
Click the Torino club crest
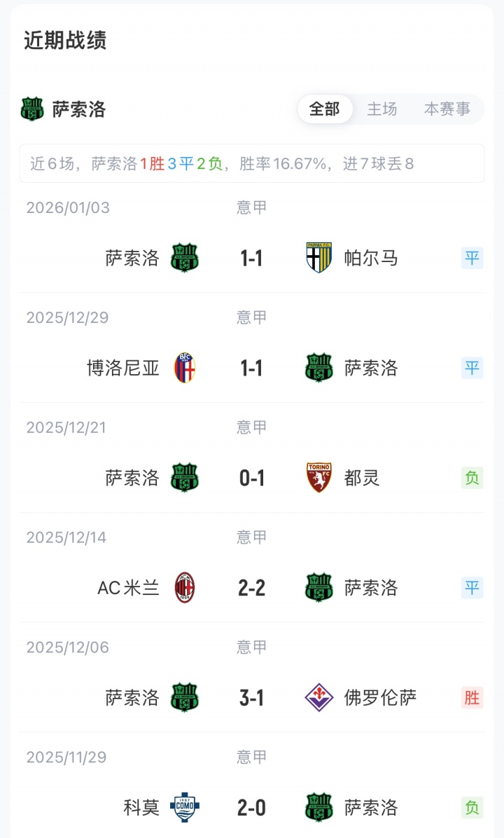[x=318, y=478]
